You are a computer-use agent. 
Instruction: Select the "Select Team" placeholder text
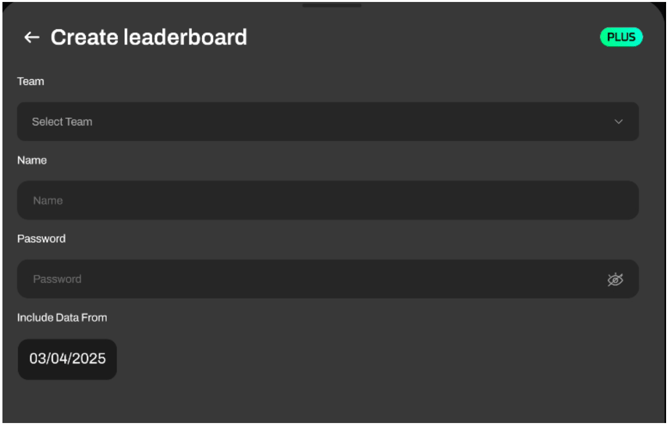tap(62, 122)
